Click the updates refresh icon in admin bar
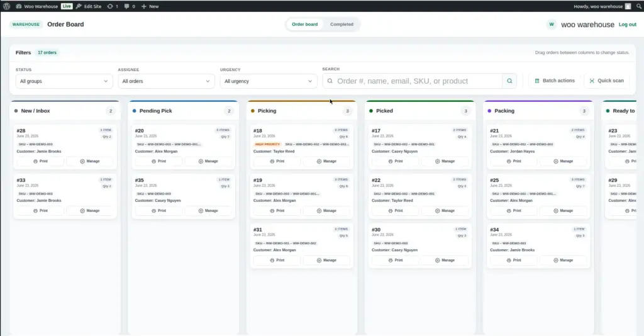The height and width of the screenshot is (336, 644). (x=109, y=6)
